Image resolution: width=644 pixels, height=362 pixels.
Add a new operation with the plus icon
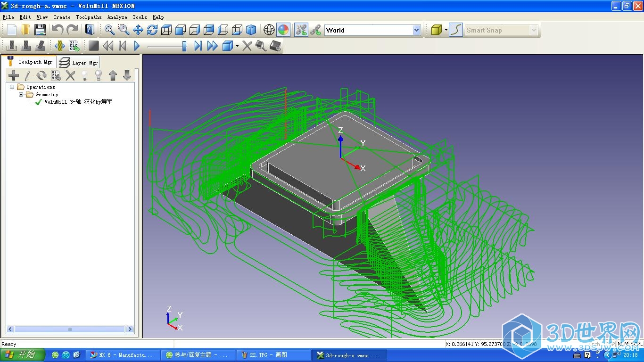click(x=14, y=75)
